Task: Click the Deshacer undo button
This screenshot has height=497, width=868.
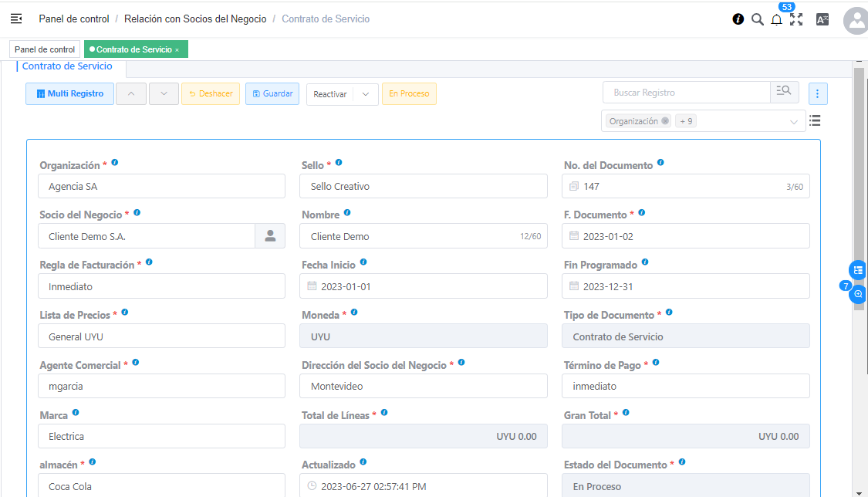Action: coord(211,94)
